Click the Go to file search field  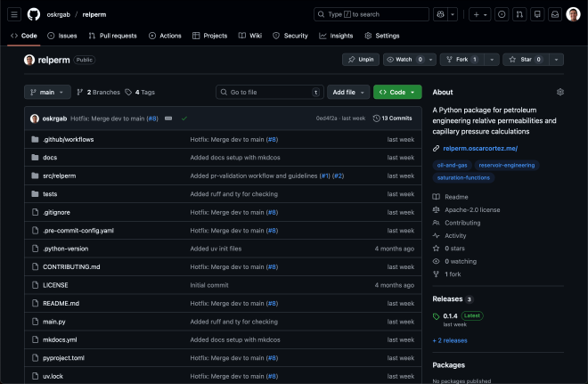click(270, 93)
